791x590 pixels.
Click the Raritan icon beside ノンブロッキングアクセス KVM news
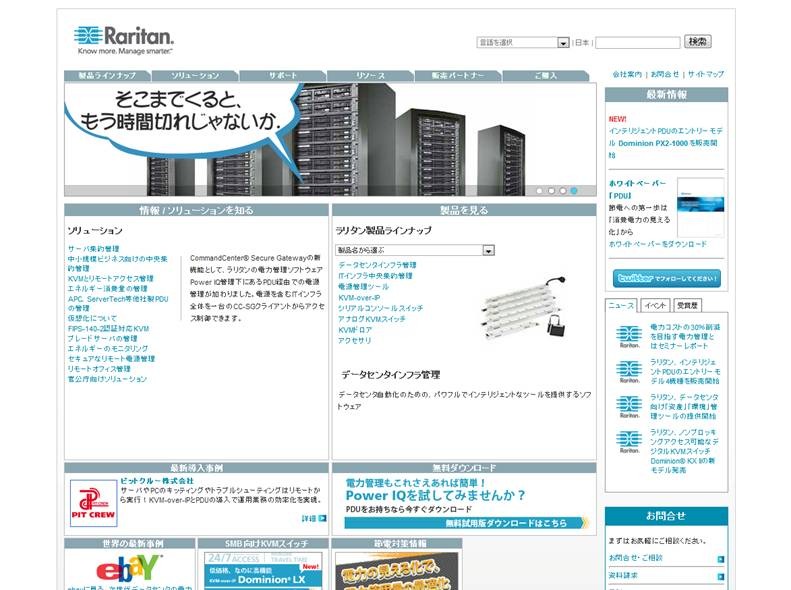pos(629,442)
